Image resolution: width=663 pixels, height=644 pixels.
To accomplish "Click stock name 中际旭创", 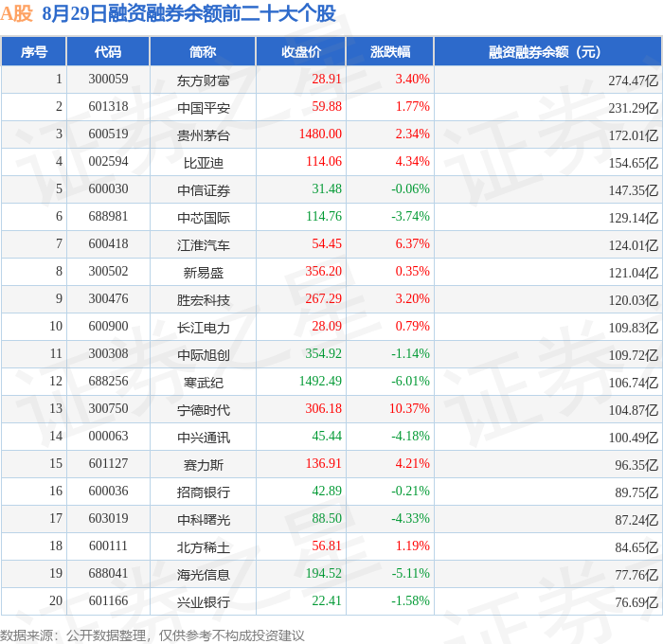I will click(x=204, y=355).
